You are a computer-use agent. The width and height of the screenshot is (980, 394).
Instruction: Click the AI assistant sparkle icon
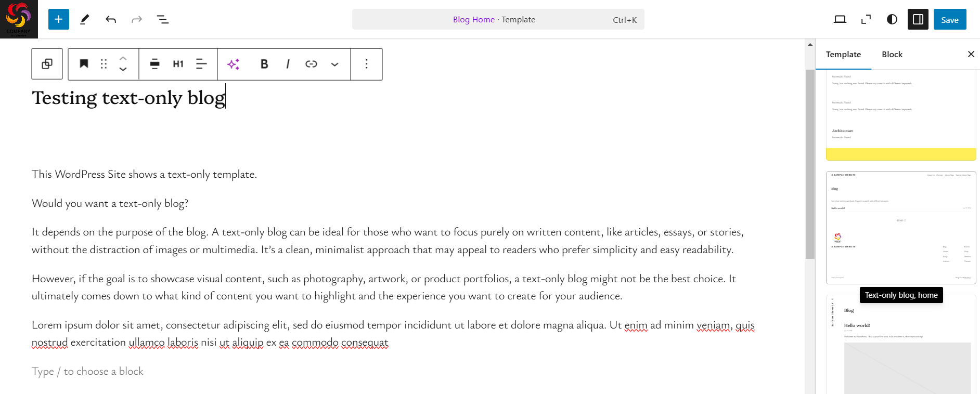[234, 64]
